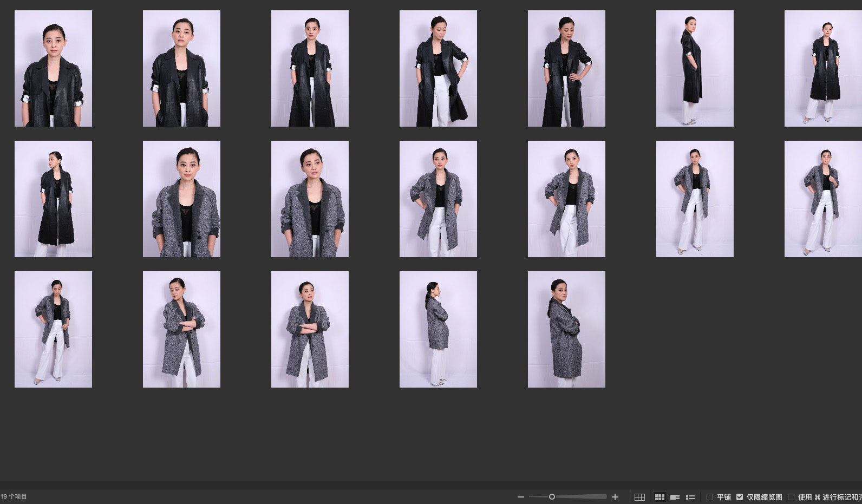Image resolution: width=862 pixels, height=504 pixels.
Task: Switch to thumbnails grid view
Action: [x=659, y=497]
